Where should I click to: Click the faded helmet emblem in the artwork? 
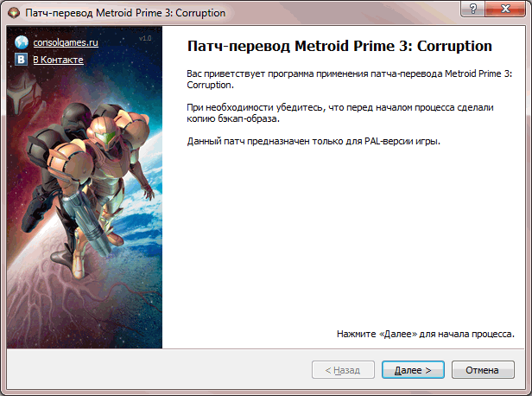tap(23, 92)
